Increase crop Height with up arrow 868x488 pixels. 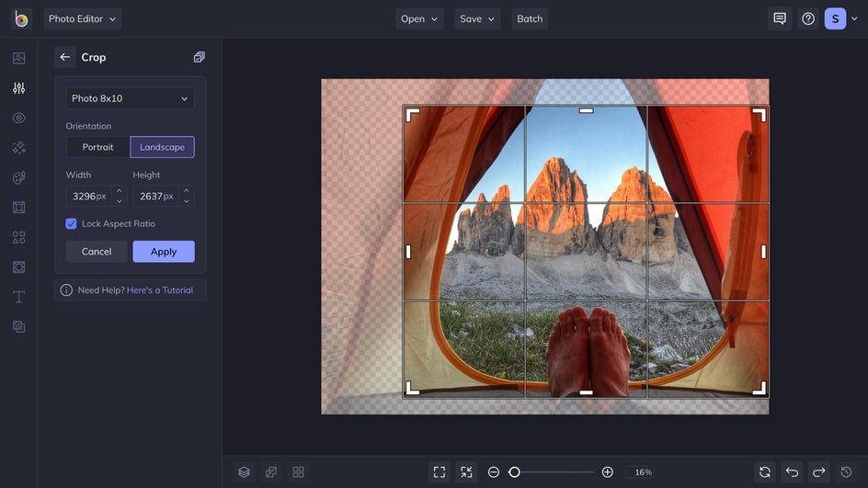point(187,191)
